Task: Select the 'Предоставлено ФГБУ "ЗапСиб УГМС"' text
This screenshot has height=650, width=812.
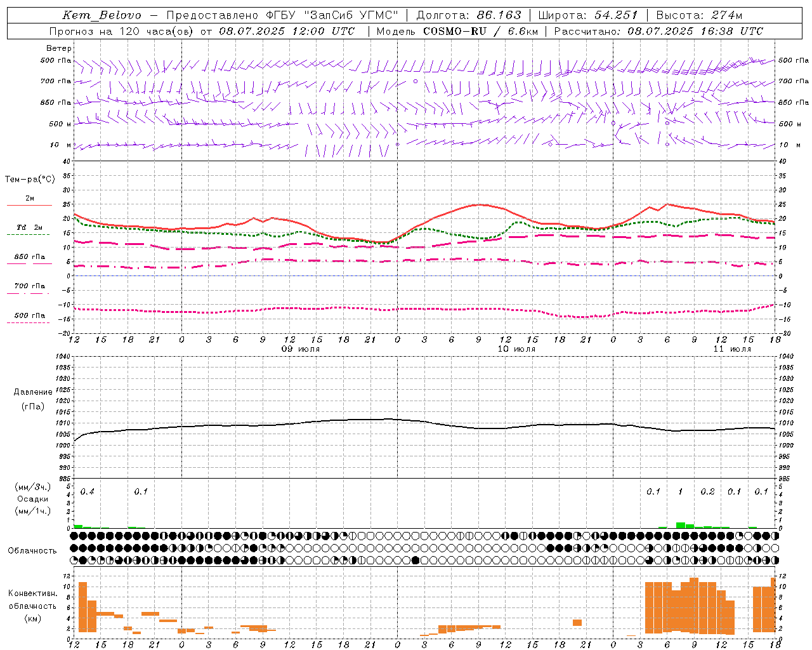Action: coord(282,15)
